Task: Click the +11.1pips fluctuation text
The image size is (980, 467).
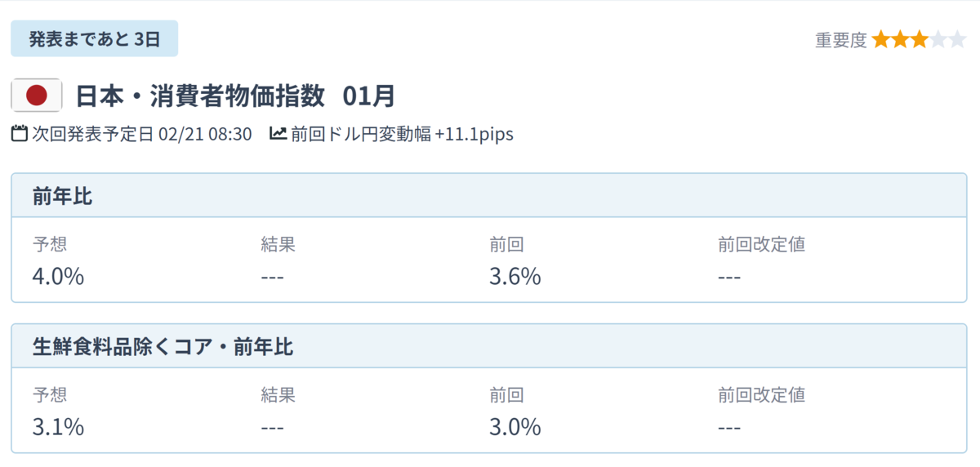Action: [x=474, y=134]
